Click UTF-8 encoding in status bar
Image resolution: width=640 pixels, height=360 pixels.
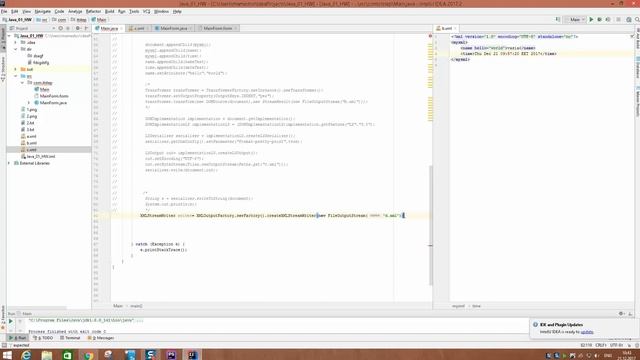tap(616, 345)
